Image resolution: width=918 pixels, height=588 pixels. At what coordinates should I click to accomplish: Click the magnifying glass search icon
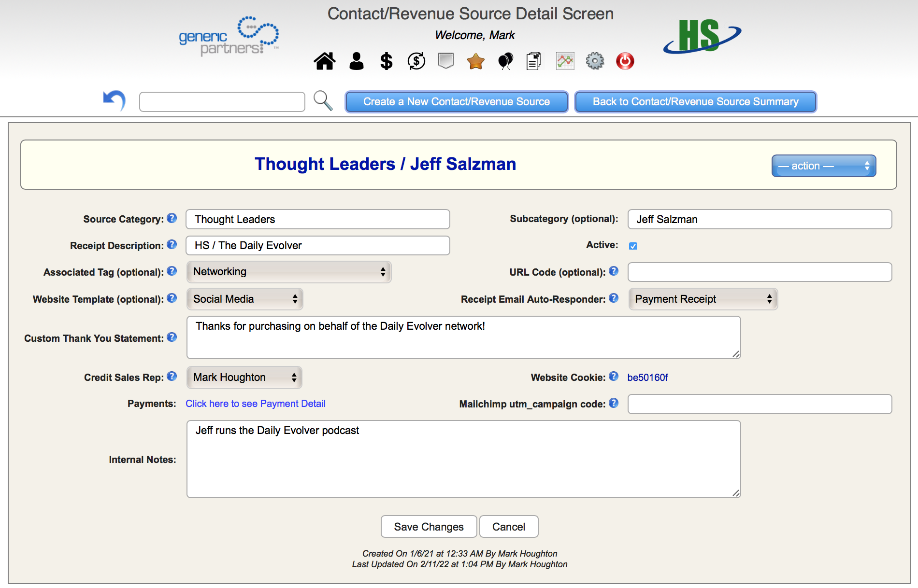coord(323,101)
